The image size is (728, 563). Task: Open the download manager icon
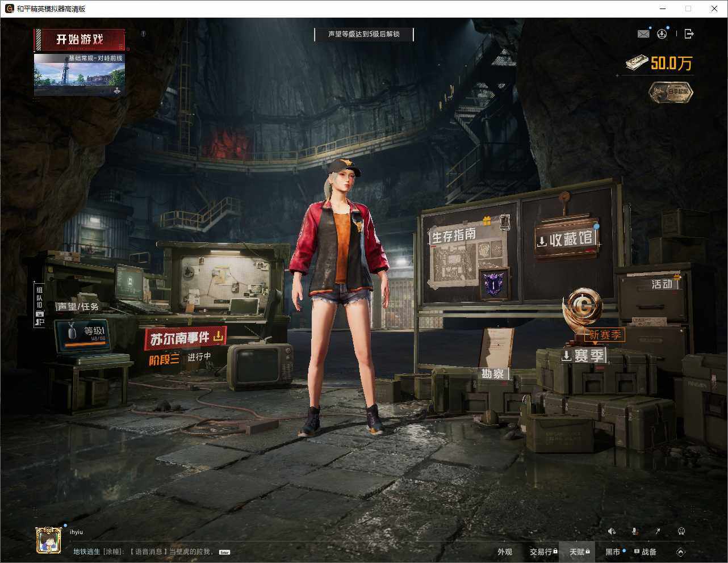pyautogui.click(x=662, y=34)
